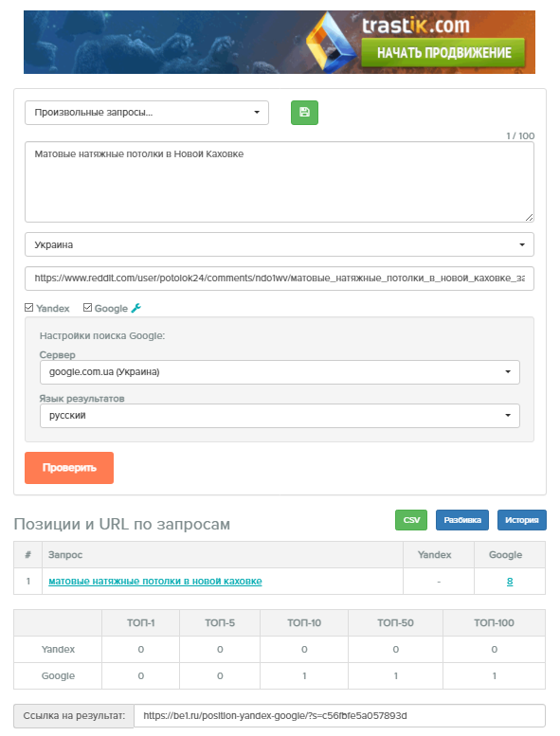Click the '1 / 100' query counter
The height and width of the screenshot is (736, 560).
pyautogui.click(x=520, y=135)
